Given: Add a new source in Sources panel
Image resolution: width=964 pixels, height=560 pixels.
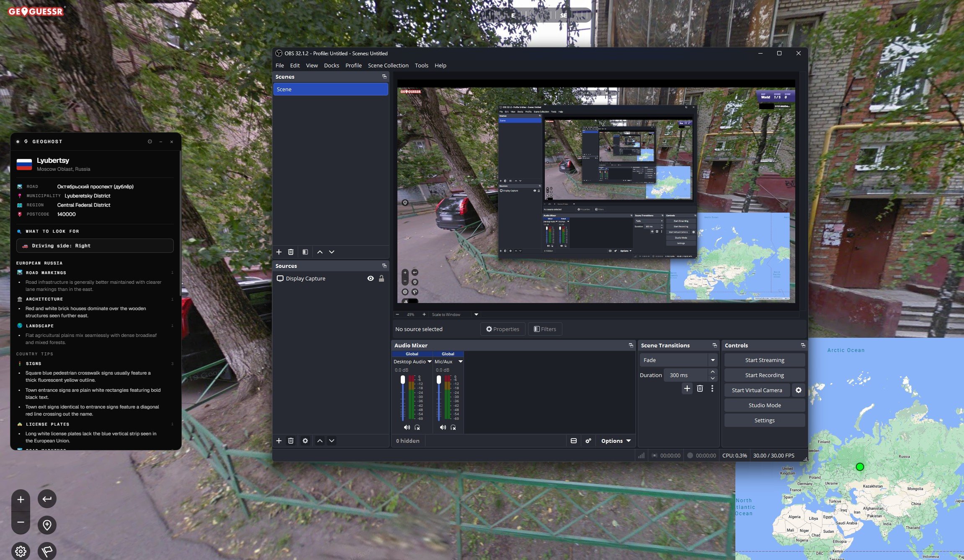Looking at the screenshot, I should [279, 441].
